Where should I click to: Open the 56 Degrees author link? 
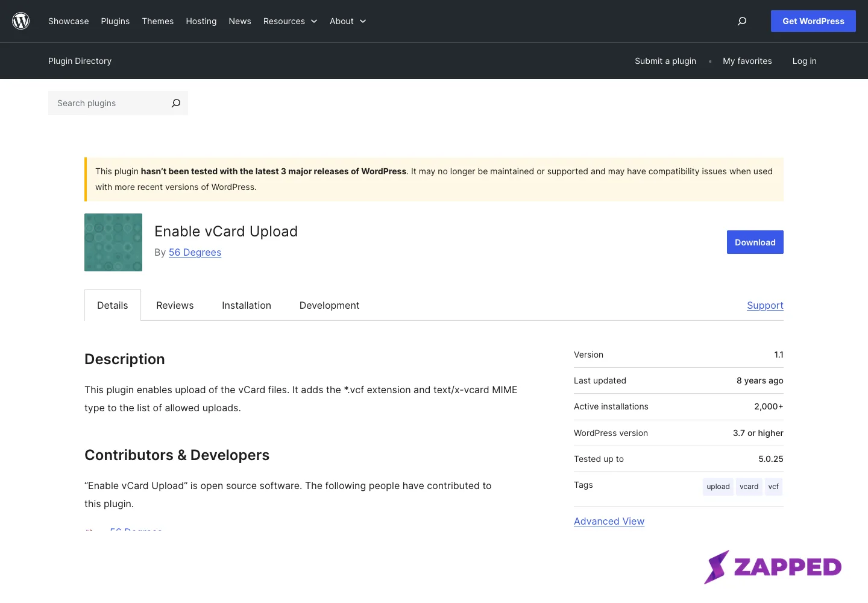195,252
